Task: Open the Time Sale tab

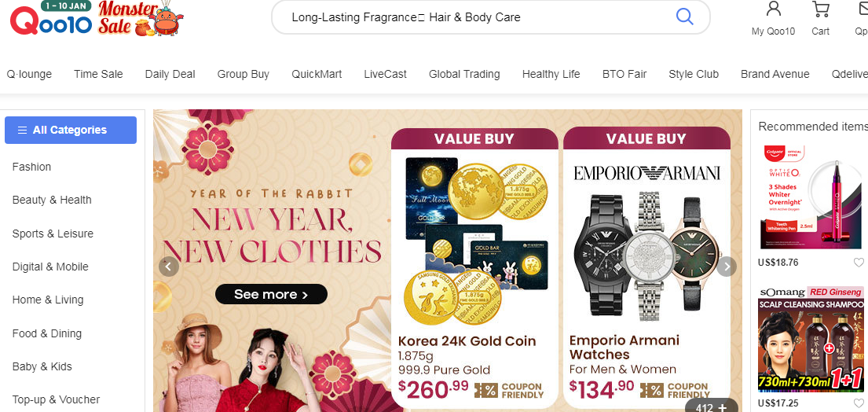Action: pyautogui.click(x=98, y=74)
